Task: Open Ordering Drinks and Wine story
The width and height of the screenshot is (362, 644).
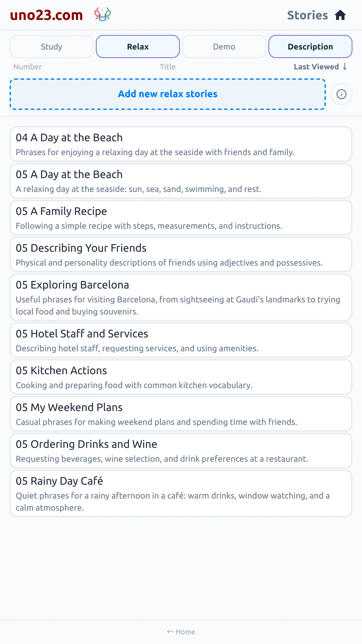Action: pyautogui.click(x=181, y=451)
